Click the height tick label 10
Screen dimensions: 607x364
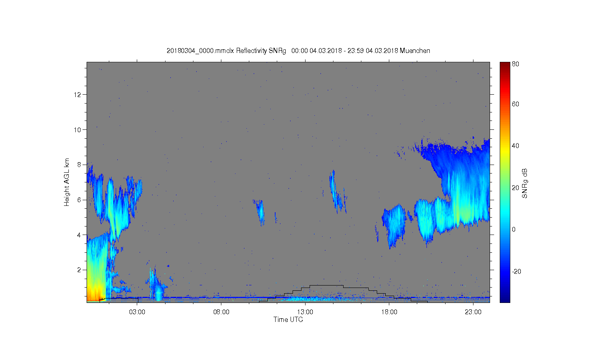78,130
